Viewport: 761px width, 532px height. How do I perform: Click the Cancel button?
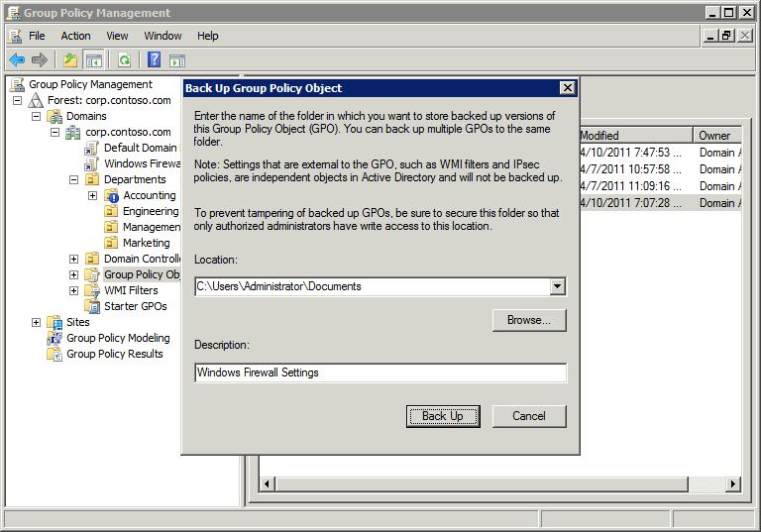529,416
